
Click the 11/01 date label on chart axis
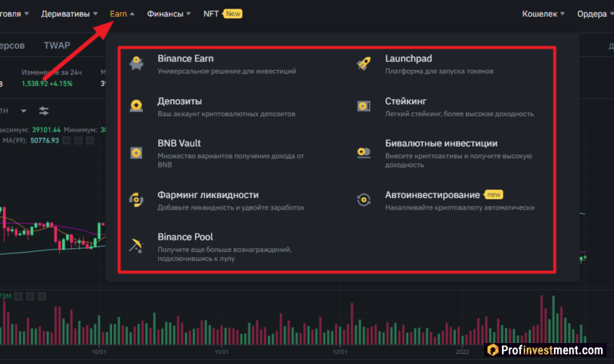[222, 352]
